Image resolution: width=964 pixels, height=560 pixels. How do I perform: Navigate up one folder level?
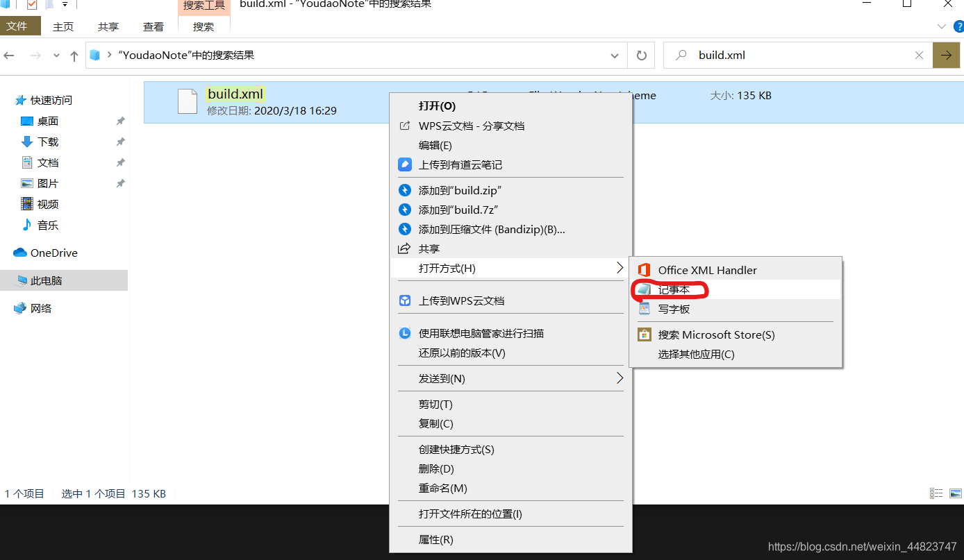tap(74, 56)
